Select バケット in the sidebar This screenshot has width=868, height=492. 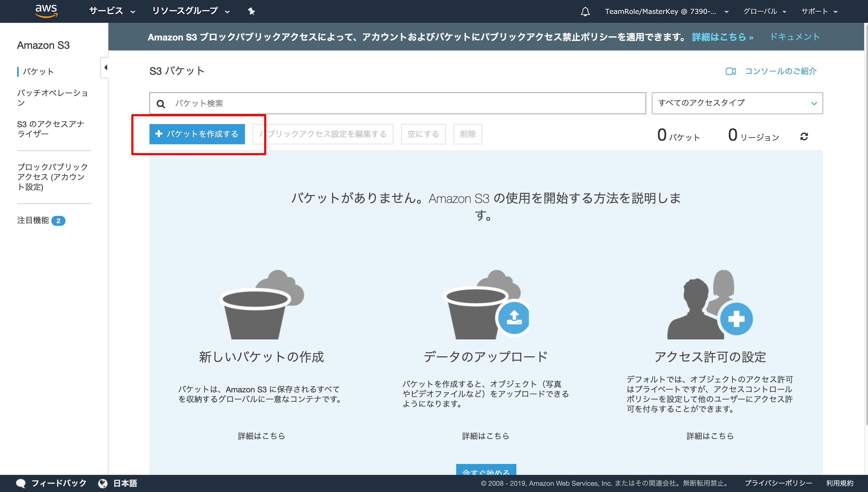(38, 72)
